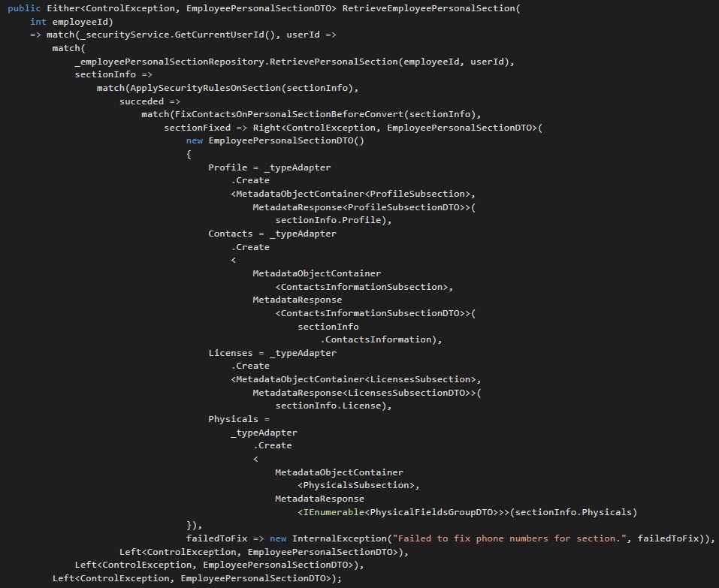Click '_employeePersonalSectionRepository' identifier
This screenshot has height=588, width=719.
(169, 62)
